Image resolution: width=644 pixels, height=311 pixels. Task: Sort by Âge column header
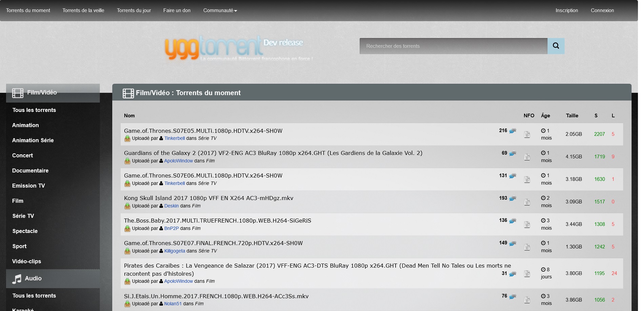[x=545, y=116]
